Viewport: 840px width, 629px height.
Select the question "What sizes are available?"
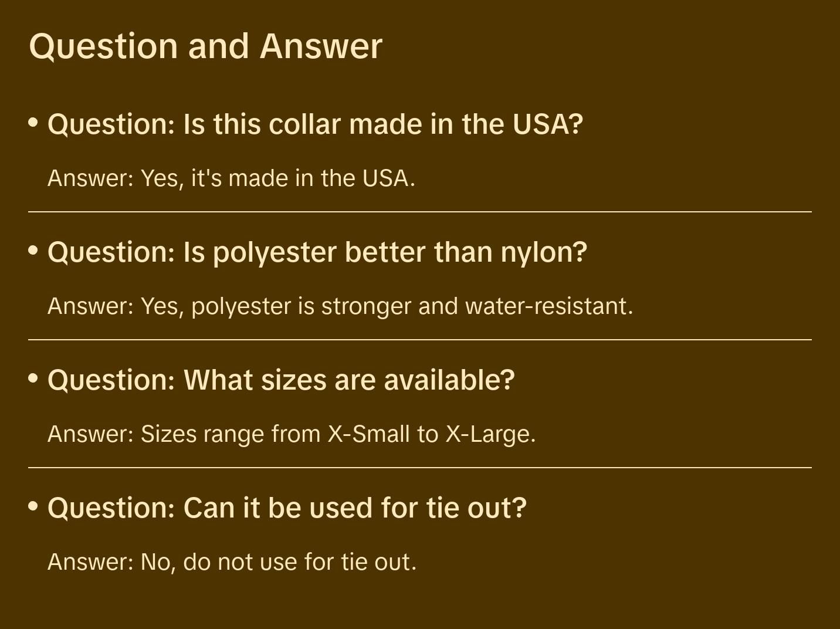[x=281, y=380]
